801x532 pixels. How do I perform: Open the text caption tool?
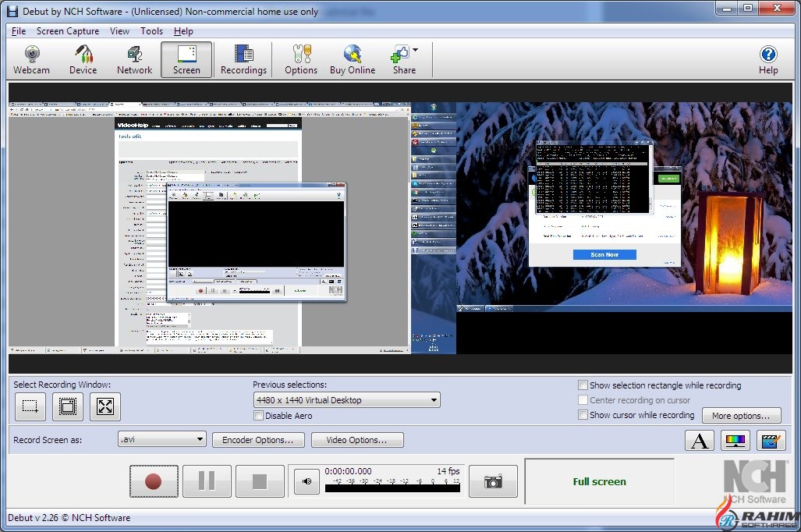(699, 441)
